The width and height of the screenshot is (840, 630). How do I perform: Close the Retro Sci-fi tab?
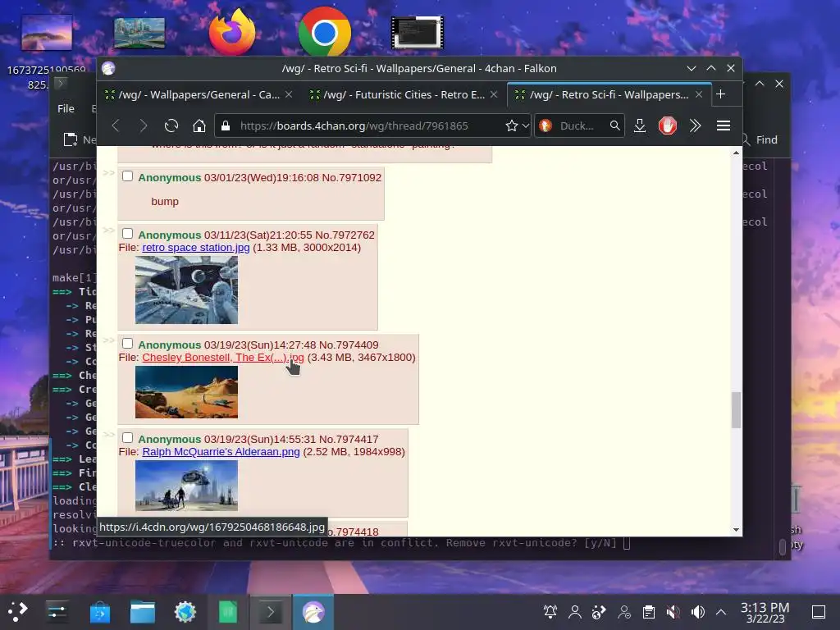pyautogui.click(x=699, y=94)
